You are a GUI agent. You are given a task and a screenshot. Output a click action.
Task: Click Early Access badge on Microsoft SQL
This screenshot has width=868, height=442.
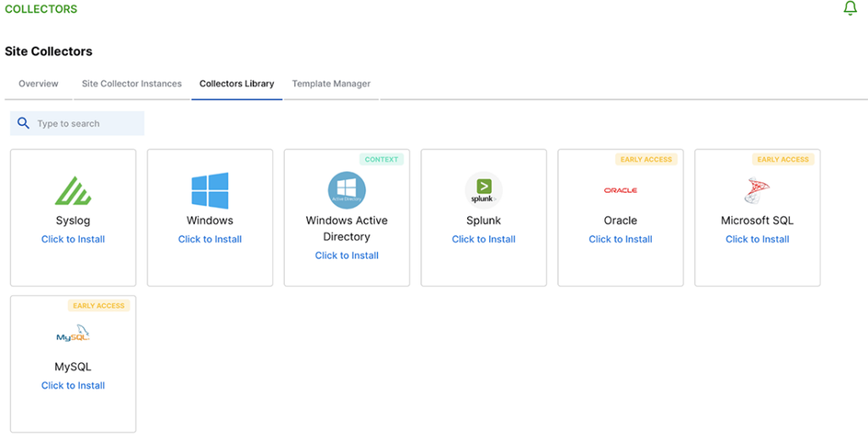click(x=782, y=159)
